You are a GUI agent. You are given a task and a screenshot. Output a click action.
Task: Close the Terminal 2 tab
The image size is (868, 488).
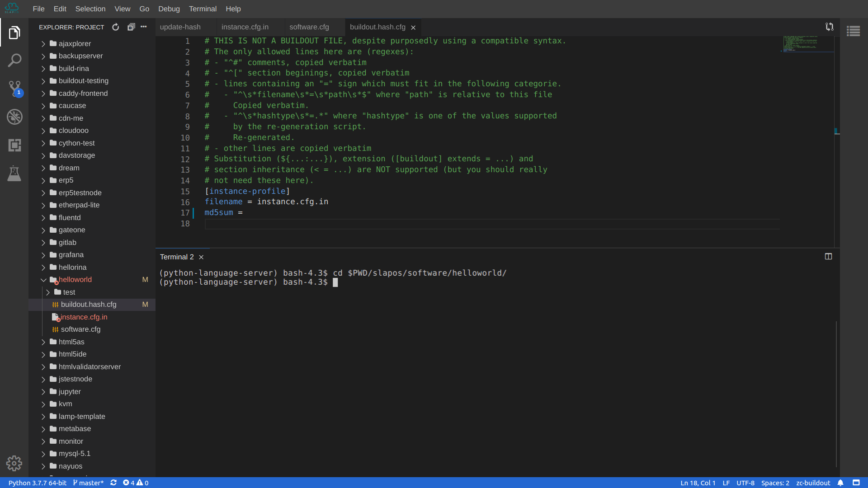click(201, 257)
